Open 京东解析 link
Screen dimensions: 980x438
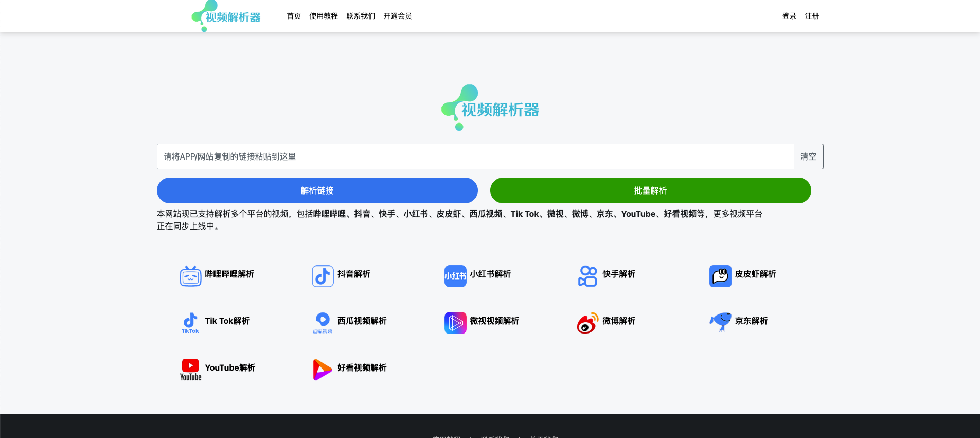point(751,321)
